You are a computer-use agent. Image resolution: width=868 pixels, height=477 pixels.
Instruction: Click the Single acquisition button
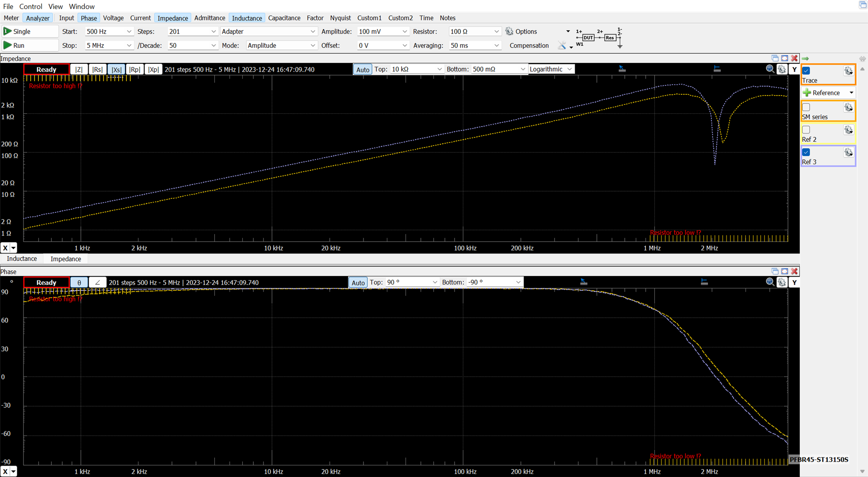(x=30, y=31)
